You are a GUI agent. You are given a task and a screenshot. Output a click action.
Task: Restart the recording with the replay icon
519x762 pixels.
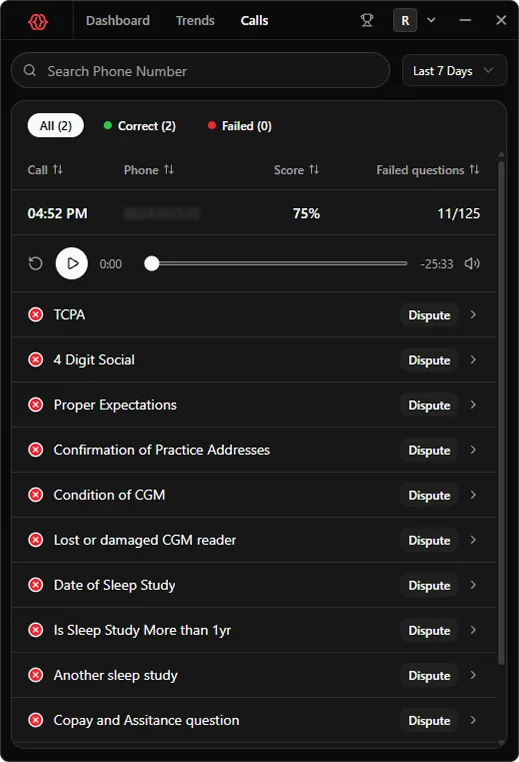click(35, 264)
